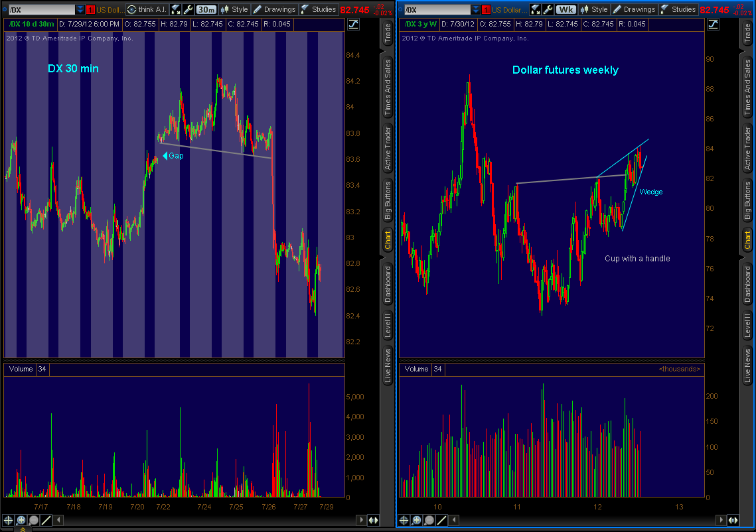This screenshot has width=756, height=532.
Task: Toggle time-axis expand button at left chart bottom-right
Action: click(374, 520)
